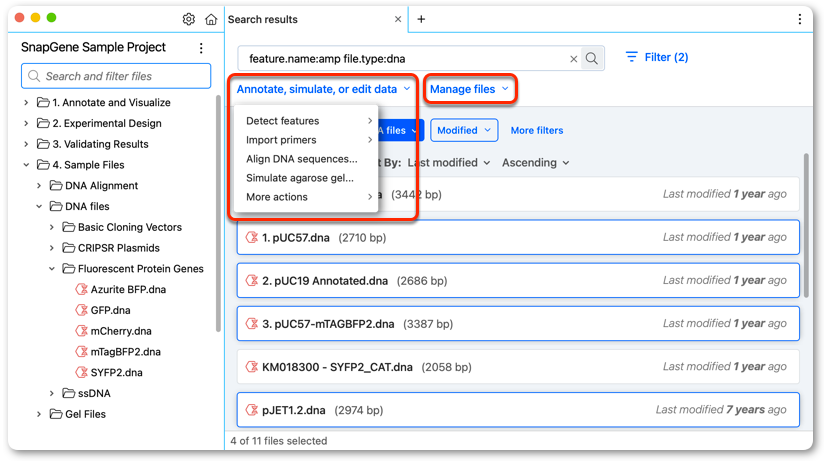Expand 1. Annotate and Visualize folder
Image resolution: width=825 pixels, height=461 pixels.
coord(26,103)
